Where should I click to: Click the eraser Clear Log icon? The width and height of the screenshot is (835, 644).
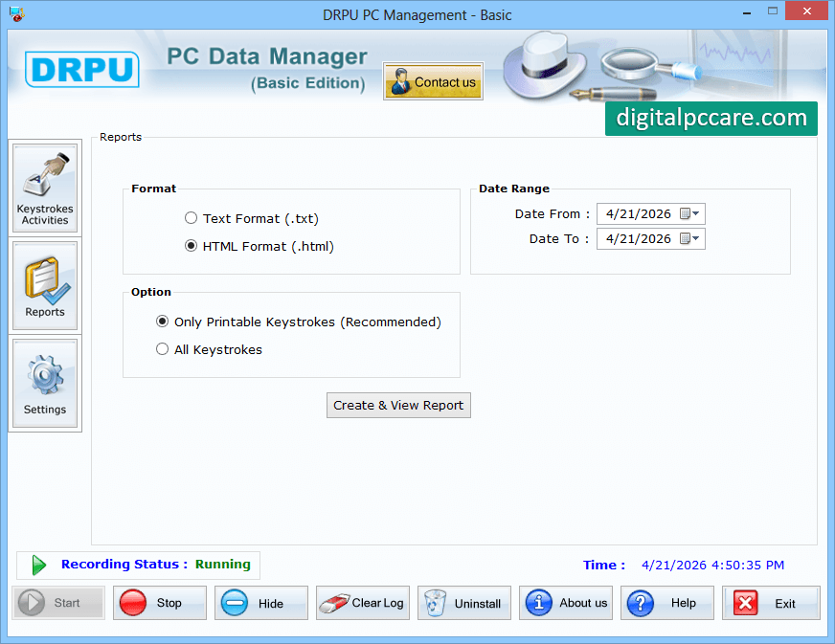(334, 603)
